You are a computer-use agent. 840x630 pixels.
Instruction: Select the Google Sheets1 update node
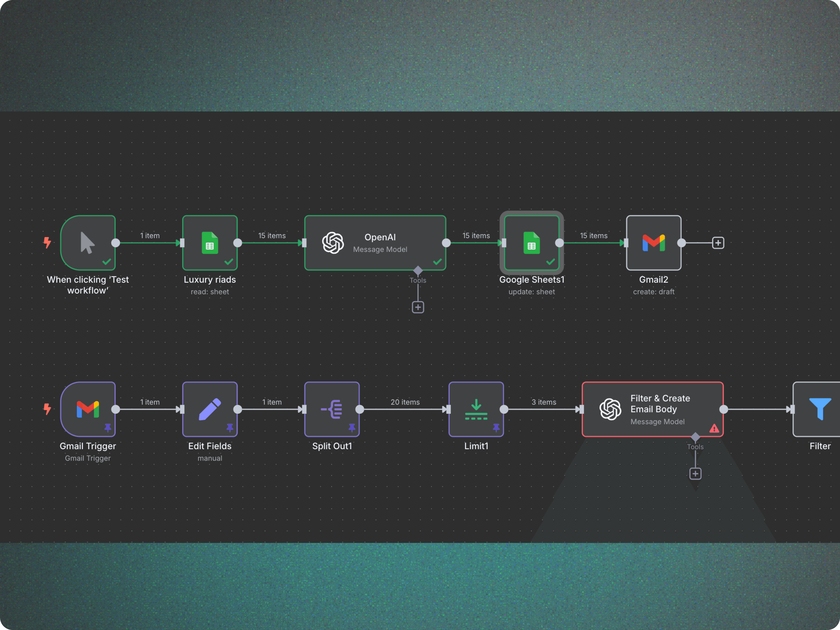click(532, 243)
